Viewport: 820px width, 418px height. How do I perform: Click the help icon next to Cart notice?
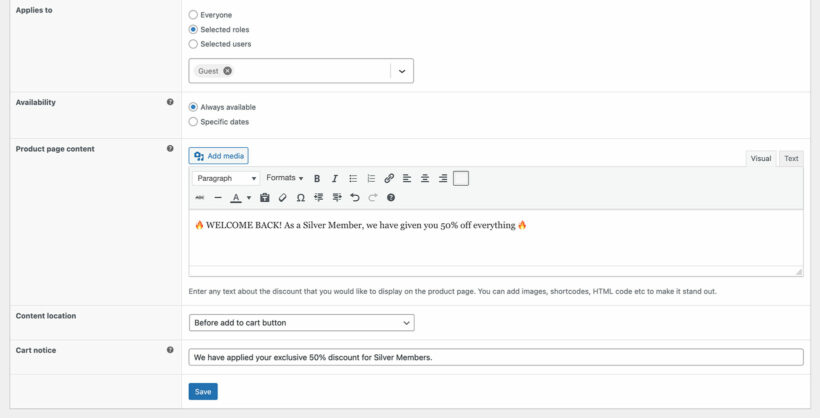click(x=170, y=350)
